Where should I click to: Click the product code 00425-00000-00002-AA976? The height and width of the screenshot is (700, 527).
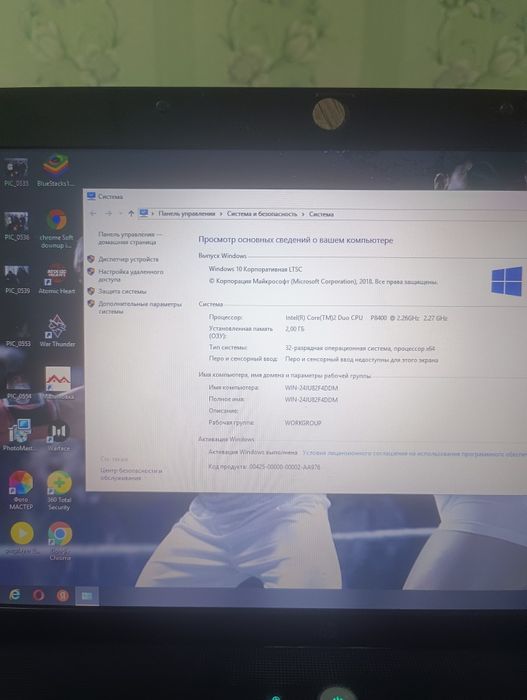pyautogui.click(x=284, y=467)
